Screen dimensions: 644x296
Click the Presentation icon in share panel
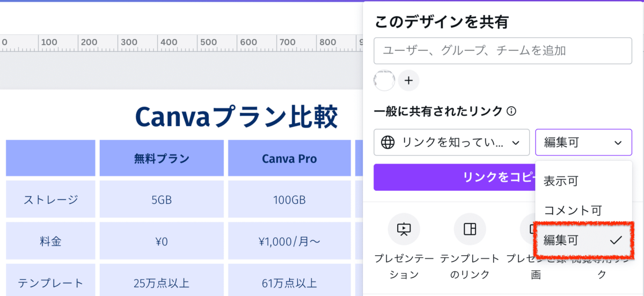point(404,229)
